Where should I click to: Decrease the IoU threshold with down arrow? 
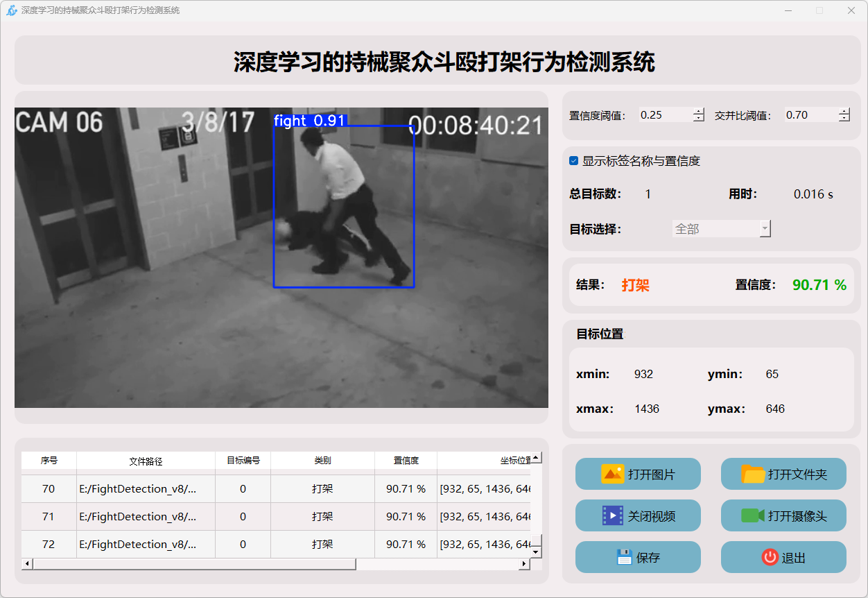844,119
